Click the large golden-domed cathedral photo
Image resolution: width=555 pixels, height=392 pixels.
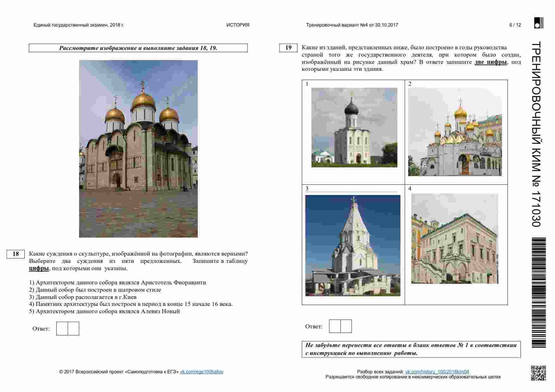[138, 149]
